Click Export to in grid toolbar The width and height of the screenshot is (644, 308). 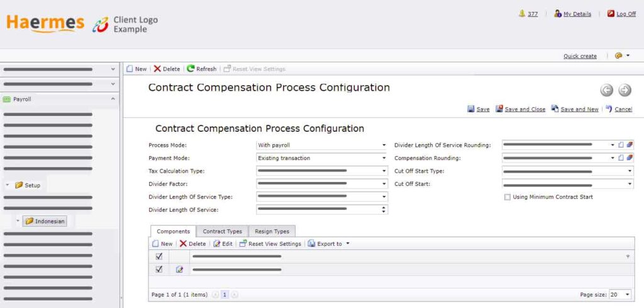[x=325, y=244]
